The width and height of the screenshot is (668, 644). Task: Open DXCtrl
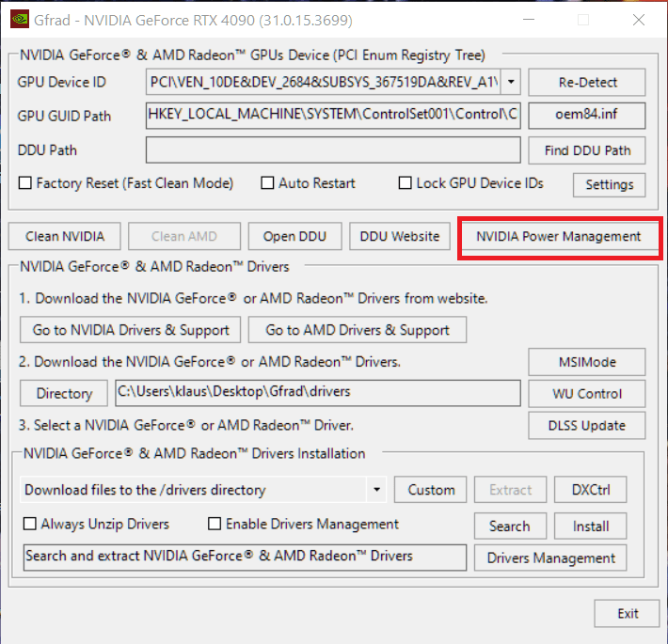[x=591, y=490]
